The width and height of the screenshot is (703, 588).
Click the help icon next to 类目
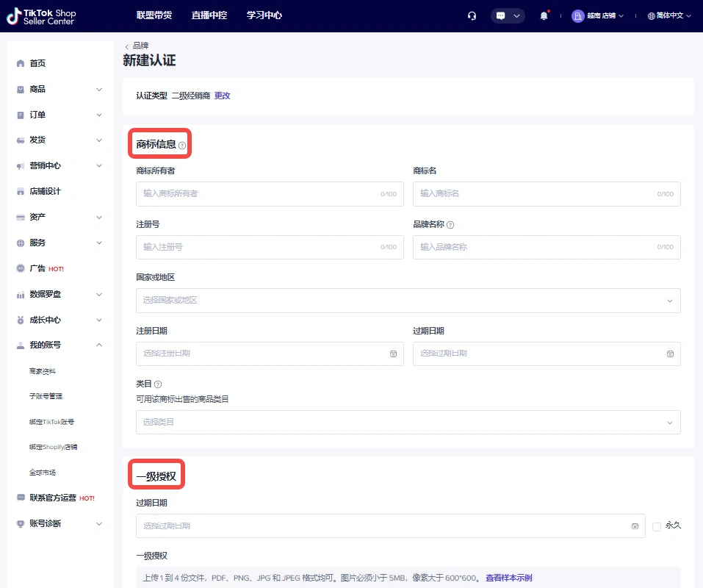[158, 384]
